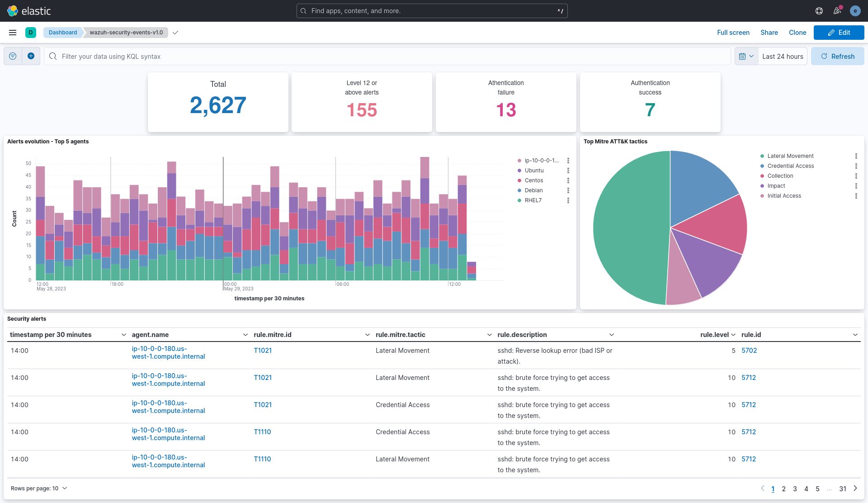Open the newsfeed notifications icon
Viewport: 868px width, 503px height.
[837, 11]
